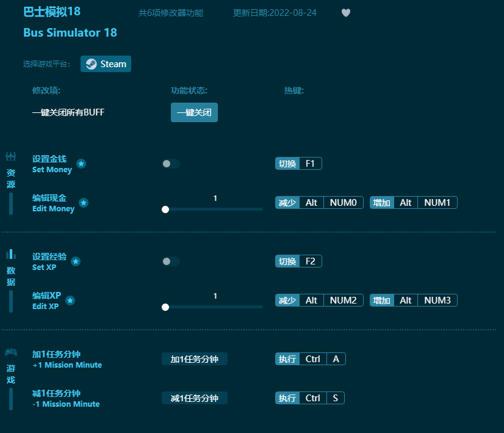The image size is (504, 433).
Task: Click the +1 Mission Minute label
Action: coord(67,365)
